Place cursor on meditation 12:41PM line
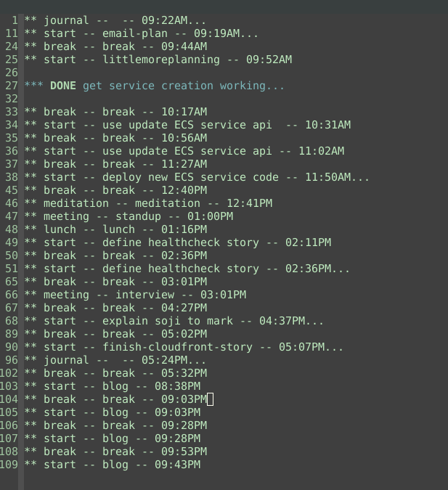The width and height of the screenshot is (448, 490). pyautogui.click(x=148, y=203)
